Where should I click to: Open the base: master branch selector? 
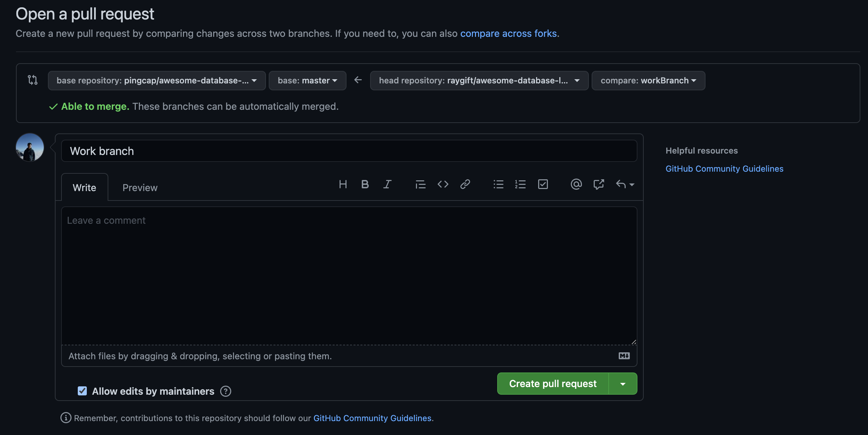click(307, 81)
